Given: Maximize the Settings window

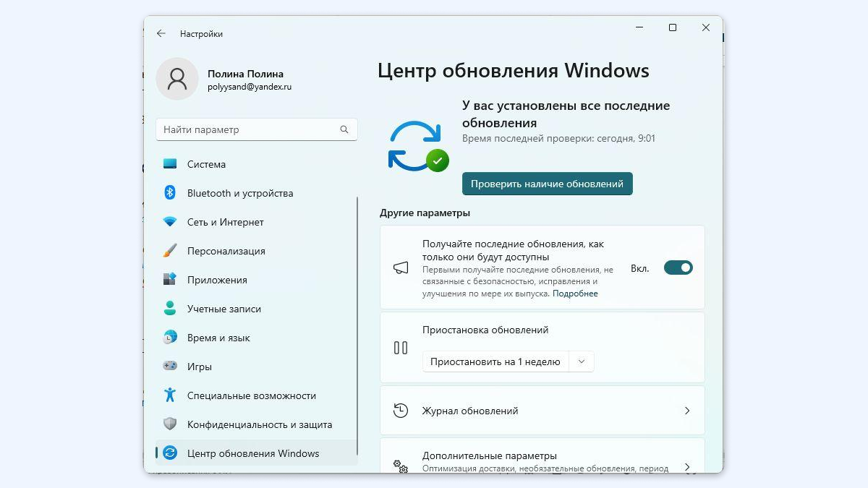Looking at the screenshot, I should [673, 27].
